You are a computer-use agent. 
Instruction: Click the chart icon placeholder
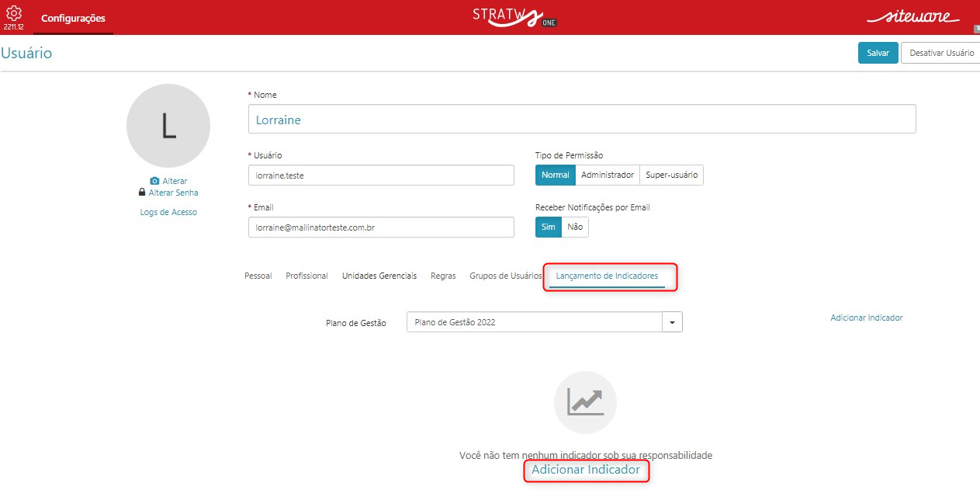pyautogui.click(x=585, y=402)
